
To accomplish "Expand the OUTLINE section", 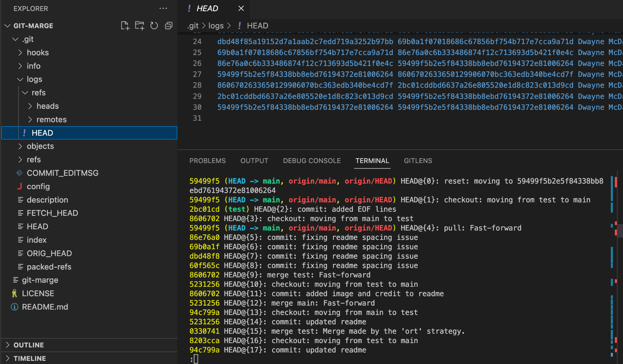I will [x=29, y=345].
